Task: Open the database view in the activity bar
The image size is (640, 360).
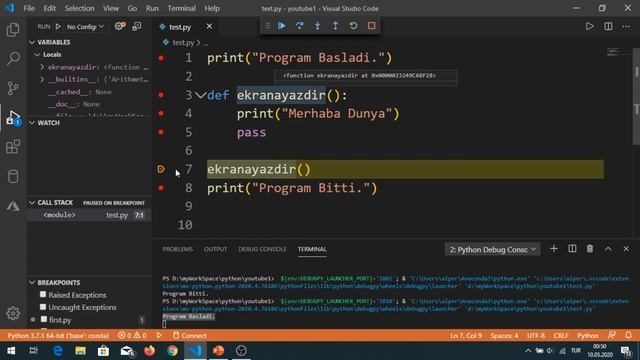Action: 13,176
